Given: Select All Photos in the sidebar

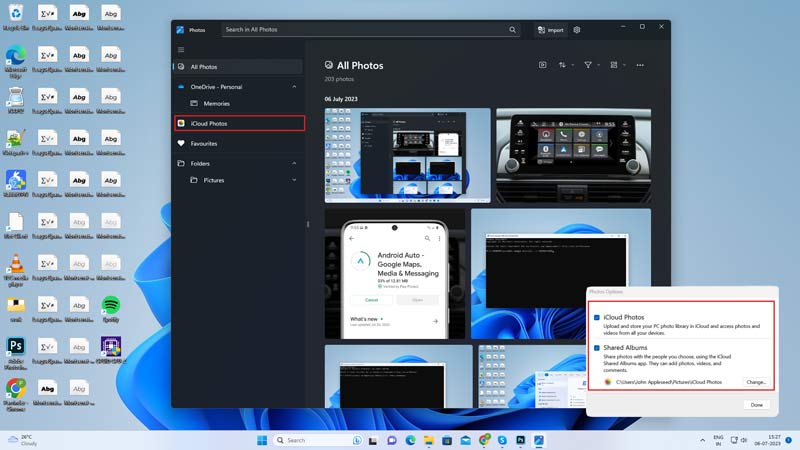Looking at the screenshot, I should pyautogui.click(x=238, y=67).
